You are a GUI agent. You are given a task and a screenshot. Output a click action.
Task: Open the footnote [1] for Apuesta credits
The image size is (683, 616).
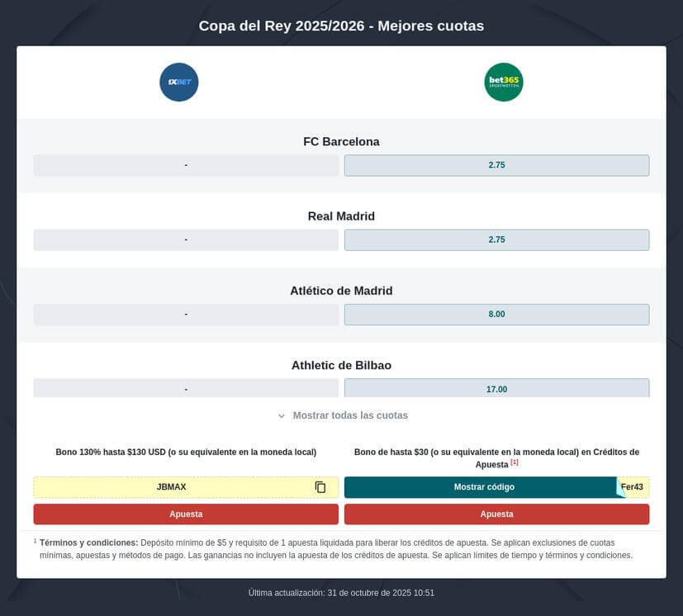coord(515,463)
